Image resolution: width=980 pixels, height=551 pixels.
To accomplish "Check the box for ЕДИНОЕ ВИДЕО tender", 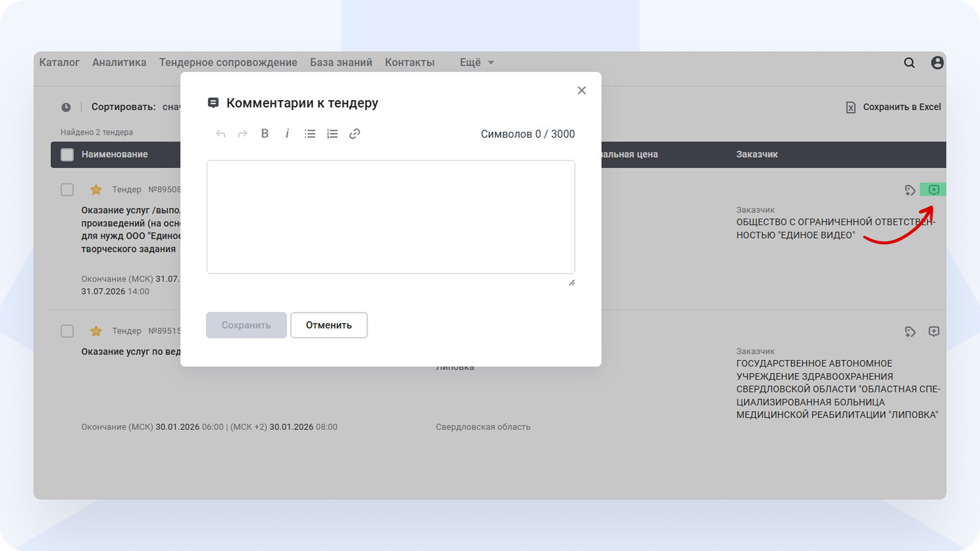I will pyautogui.click(x=67, y=190).
